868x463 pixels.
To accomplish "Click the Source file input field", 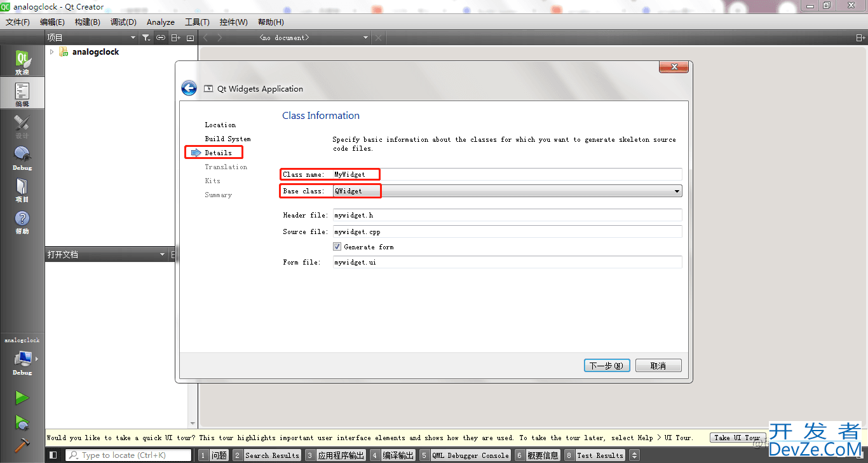I will (x=507, y=231).
